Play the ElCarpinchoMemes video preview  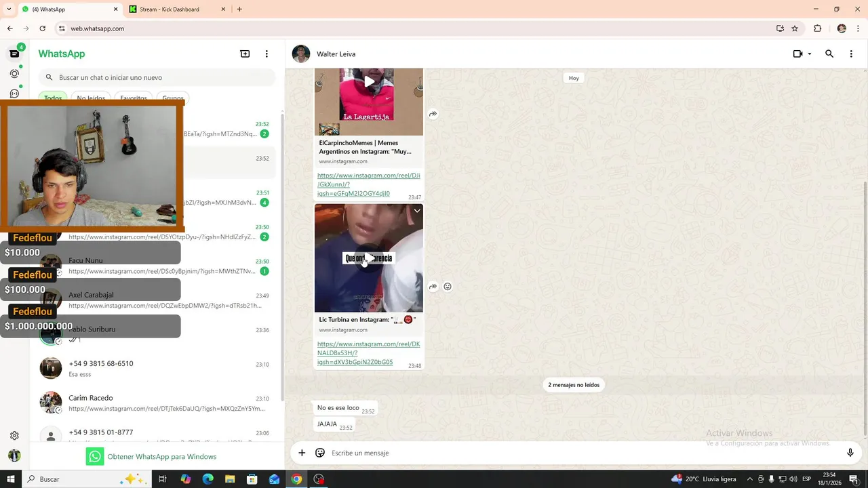point(369,82)
